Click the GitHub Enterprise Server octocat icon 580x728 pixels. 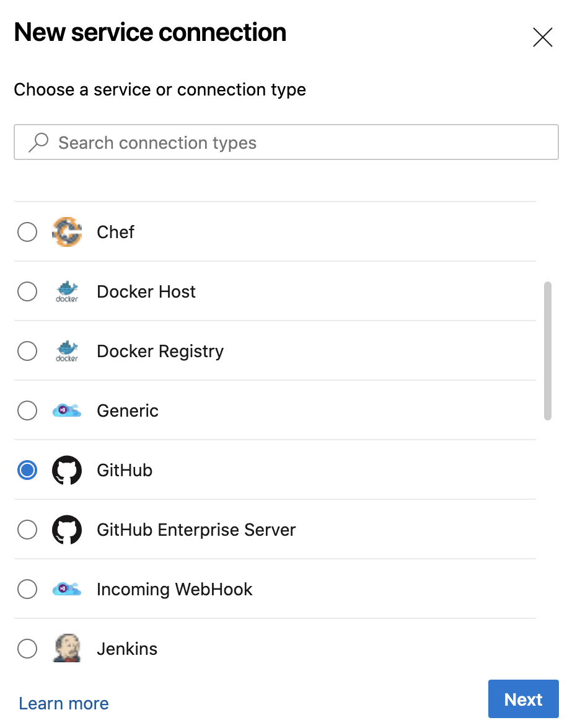pyautogui.click(x=67, y=530)
